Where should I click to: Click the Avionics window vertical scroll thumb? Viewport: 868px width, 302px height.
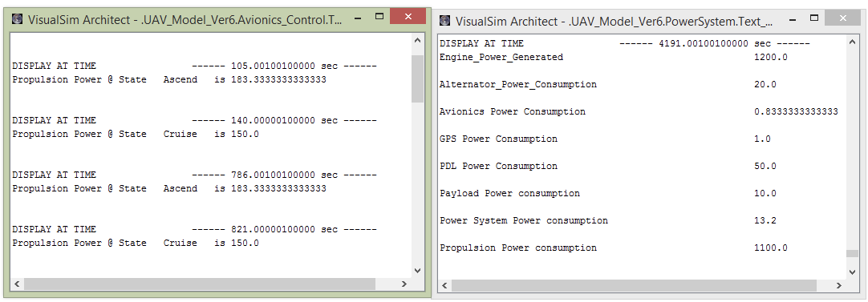coord(417,79)
